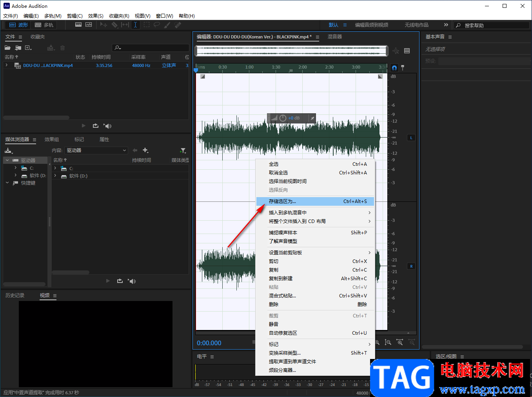Open the 混音器 tab
532x397 pixels.
(335, 37)
